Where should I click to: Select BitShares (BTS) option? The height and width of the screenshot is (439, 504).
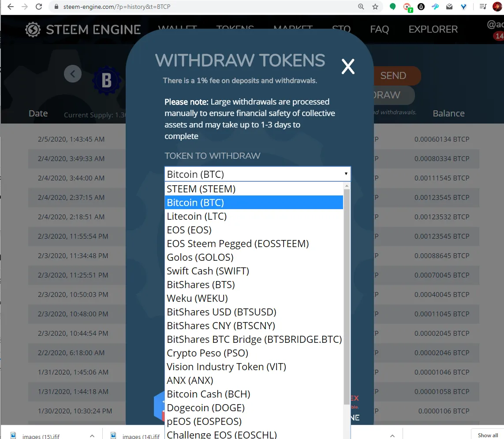coord(254,284)
